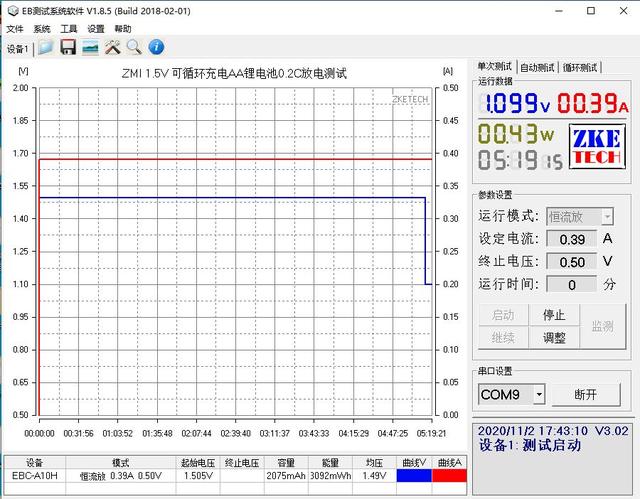
Task: Open the blue info about icon
Action: (x=156, y=47)
